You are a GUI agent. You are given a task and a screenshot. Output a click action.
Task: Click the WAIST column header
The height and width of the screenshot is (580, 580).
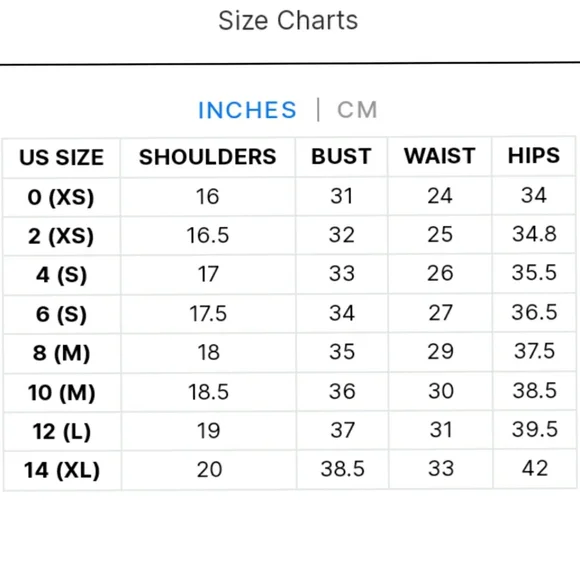point(440,155)
